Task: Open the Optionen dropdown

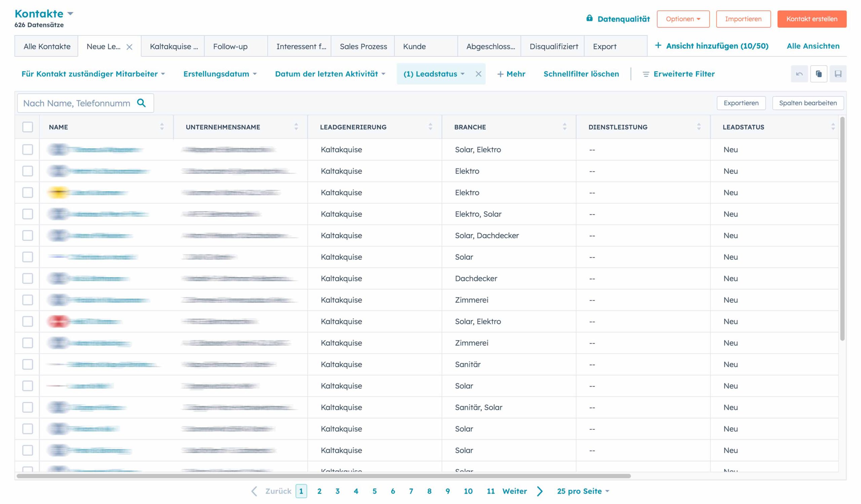Action: click(683, 19)
